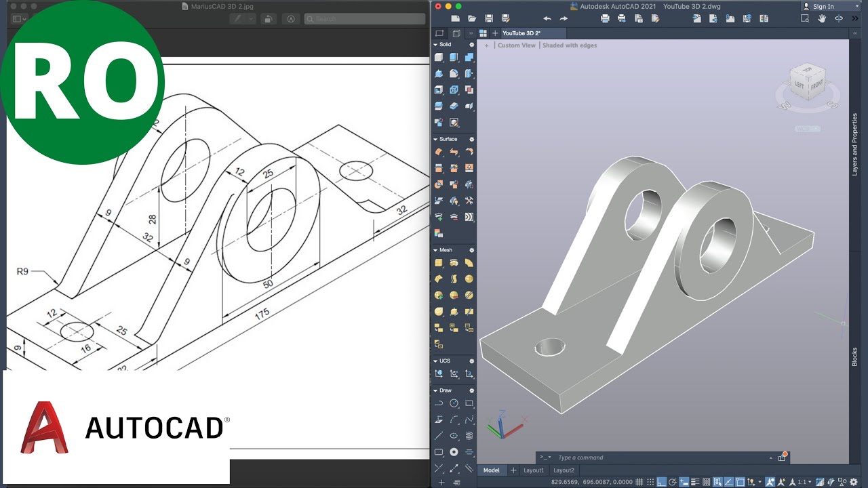The width and height of the screenshot is (868, 488).
Task: Click the surface icon with red minus
Action: [454, 217]
